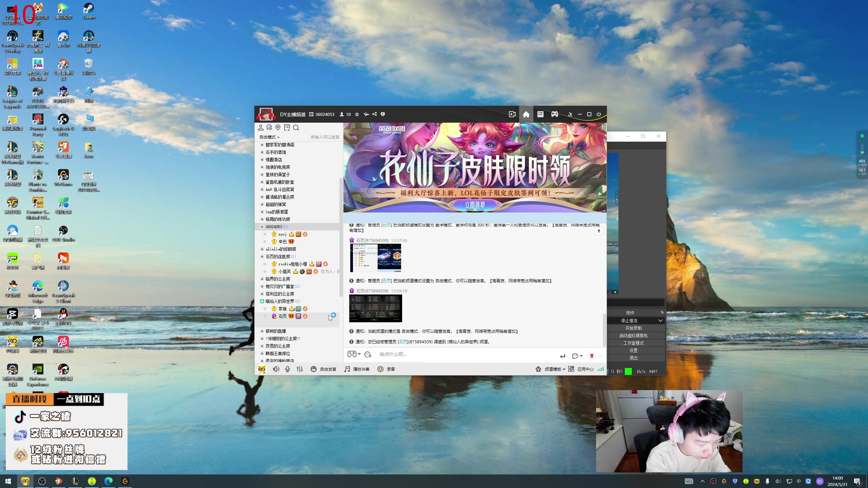
Task: Click the green network signal bars icon
Action: coord(601,369)
